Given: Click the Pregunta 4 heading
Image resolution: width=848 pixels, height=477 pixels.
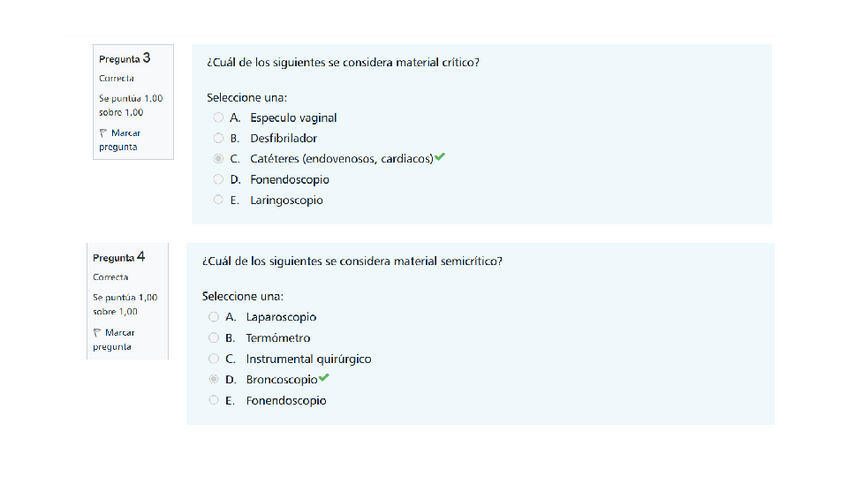Looking at the screenshot, I should [x=119, y=258].
